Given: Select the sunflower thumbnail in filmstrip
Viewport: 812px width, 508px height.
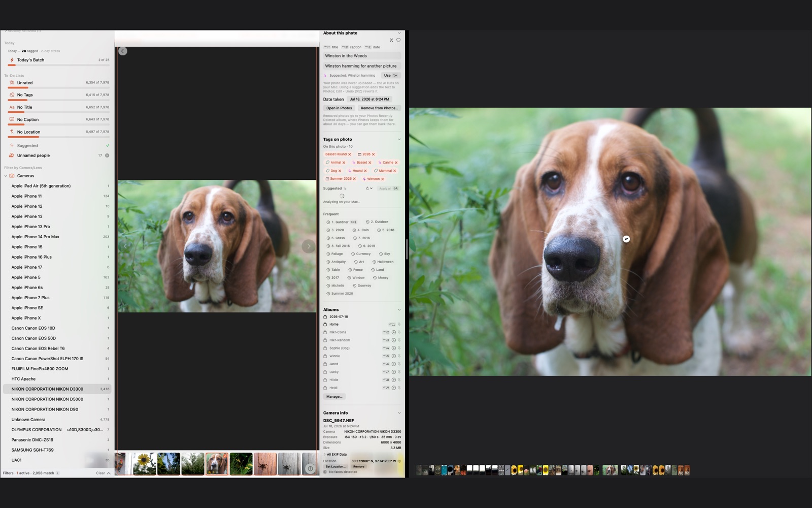Looking at the screenshot, I should (145, 464).
